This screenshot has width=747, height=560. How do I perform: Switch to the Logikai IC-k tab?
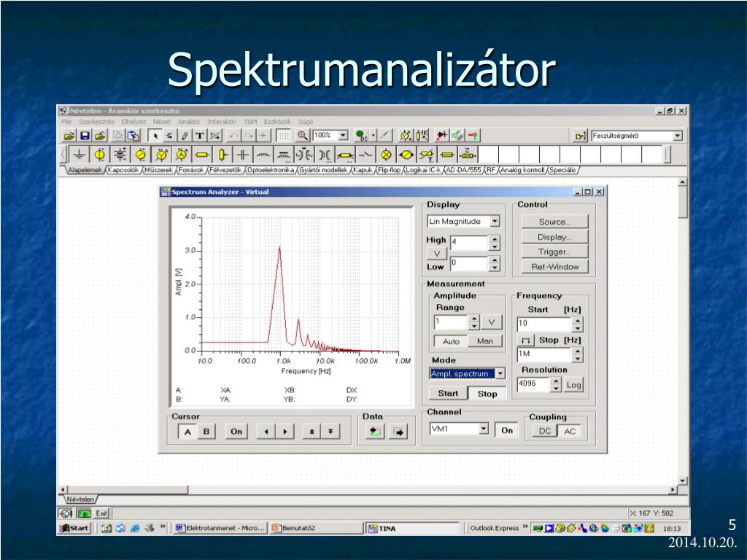tap(423, 170)
